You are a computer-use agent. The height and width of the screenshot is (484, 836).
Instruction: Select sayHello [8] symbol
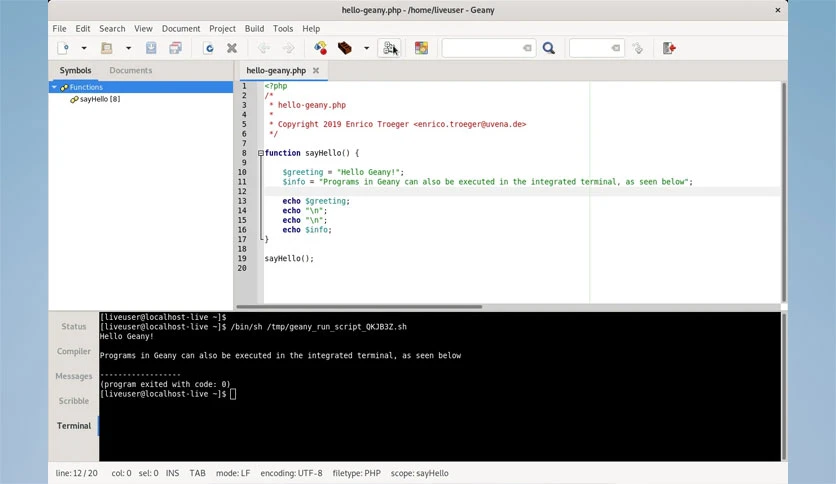[x=100, y=99]
